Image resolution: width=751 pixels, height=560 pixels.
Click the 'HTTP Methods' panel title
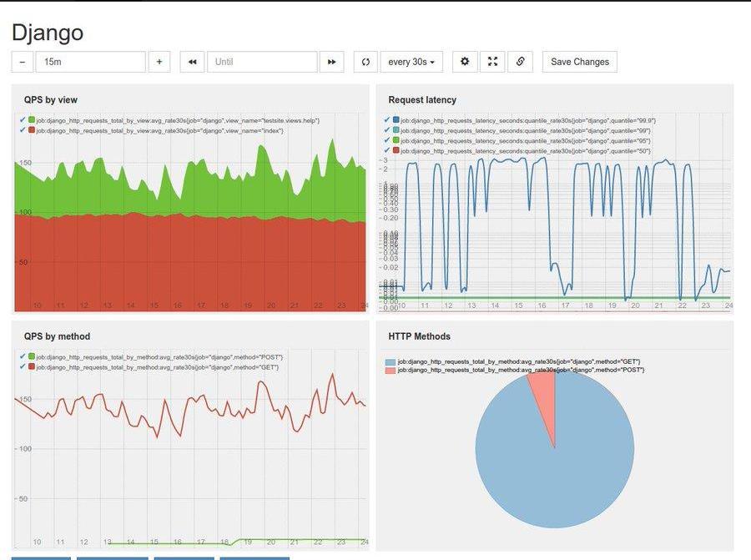[419, 336]
